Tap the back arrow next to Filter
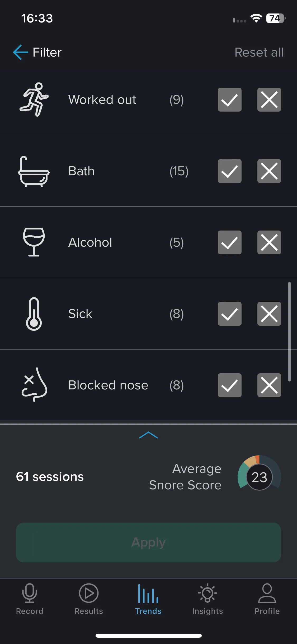297x644 pixels. (x=21, y=52)
